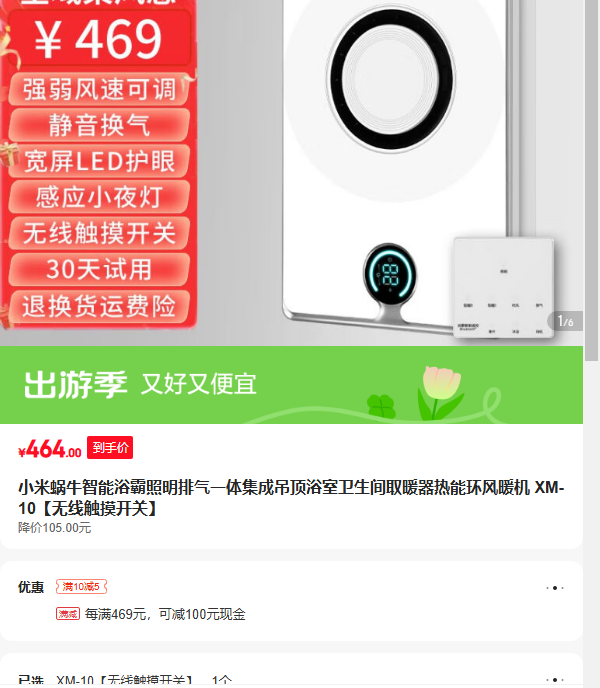Viewport: 600px width, 688px height.
Task: Click the 退换货运费险 feature label
Action: pyautogui.click(x=99, y=306)
